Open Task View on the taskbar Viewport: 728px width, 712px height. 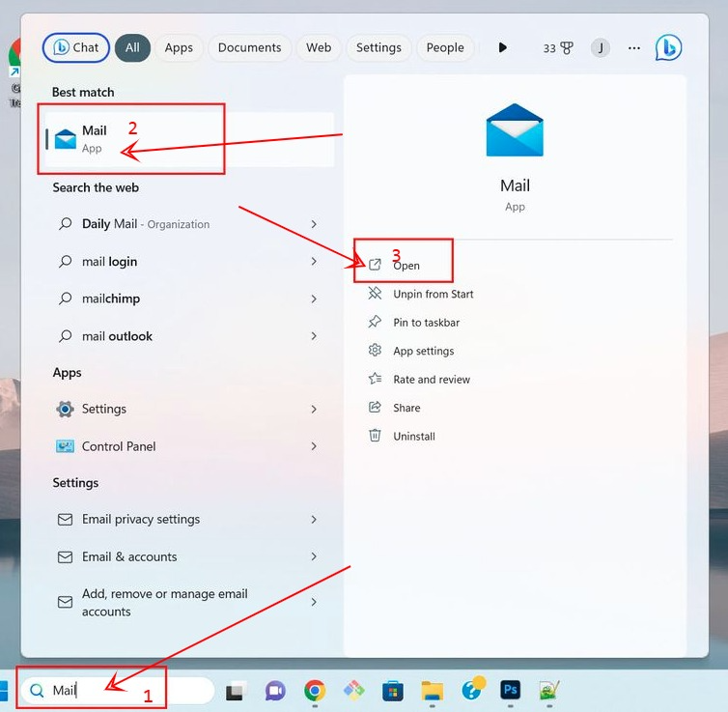[235, 692]
